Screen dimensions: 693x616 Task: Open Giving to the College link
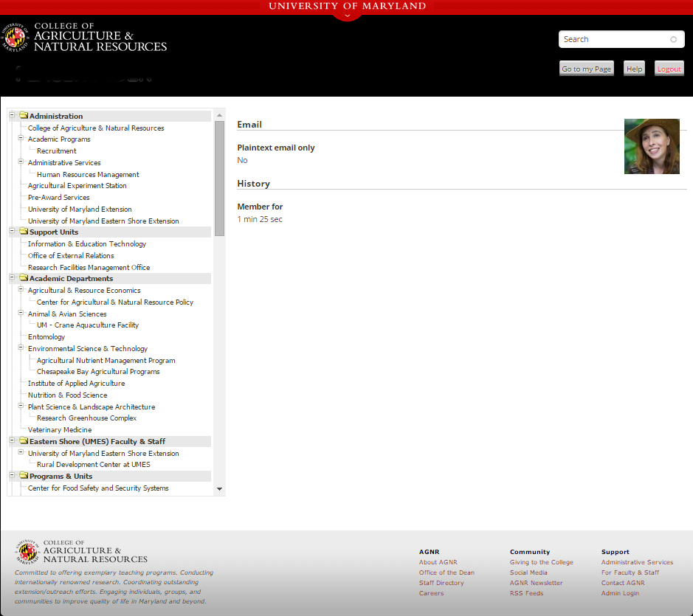(542, 562)
